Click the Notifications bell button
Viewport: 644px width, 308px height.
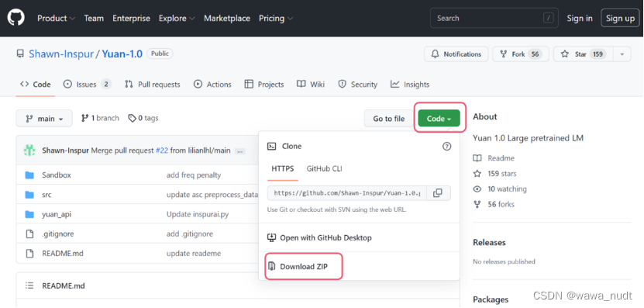pyautogui.click(x=456, y=54)
